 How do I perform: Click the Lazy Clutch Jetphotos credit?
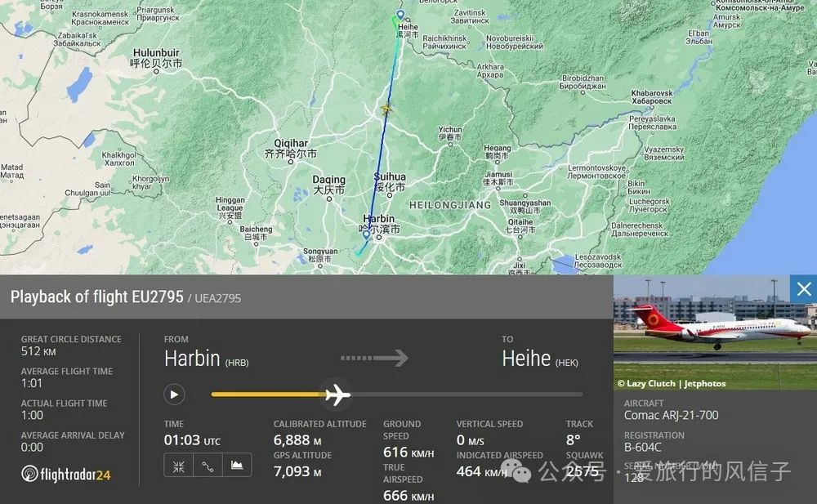click(x=672, y=384)
